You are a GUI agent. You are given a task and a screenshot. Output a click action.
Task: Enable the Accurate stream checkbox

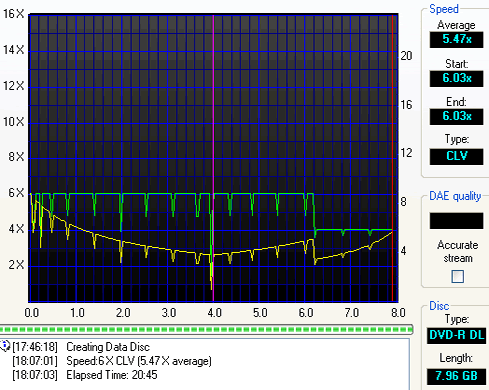point(457,276)
